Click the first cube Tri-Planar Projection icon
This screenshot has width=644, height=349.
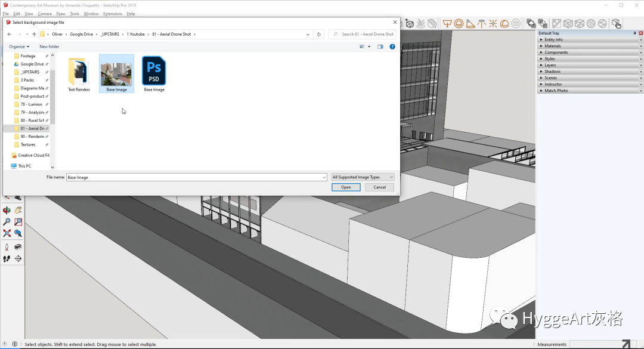pos(568,24)
